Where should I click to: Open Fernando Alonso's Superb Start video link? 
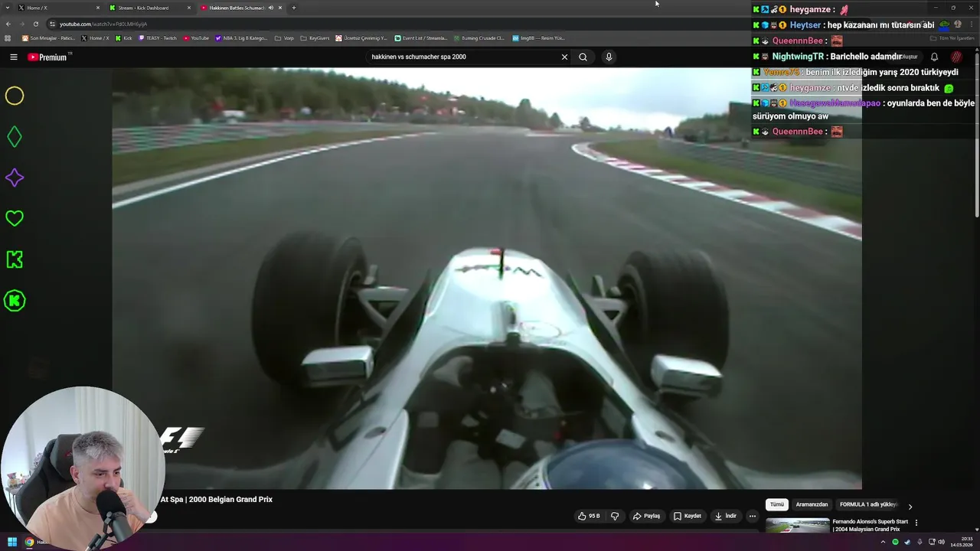(x=871, y=525)
